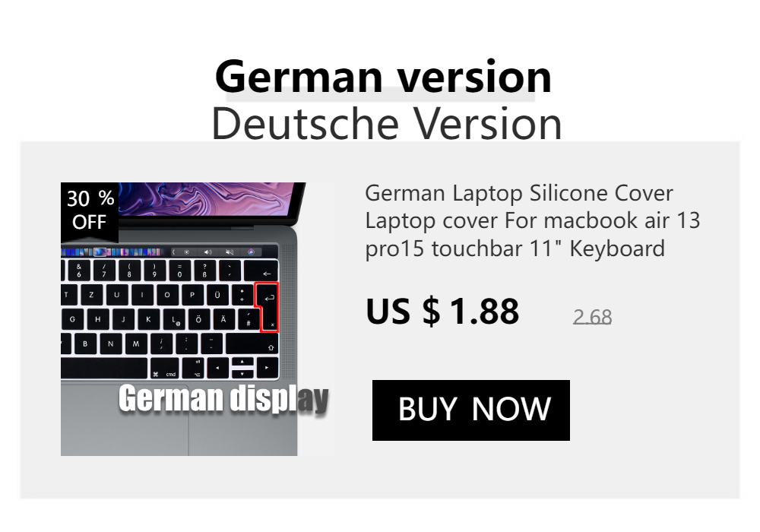Open the German Laptop Silicone Cover title link
The image size is (760, 532).
[x=532, y=221]
